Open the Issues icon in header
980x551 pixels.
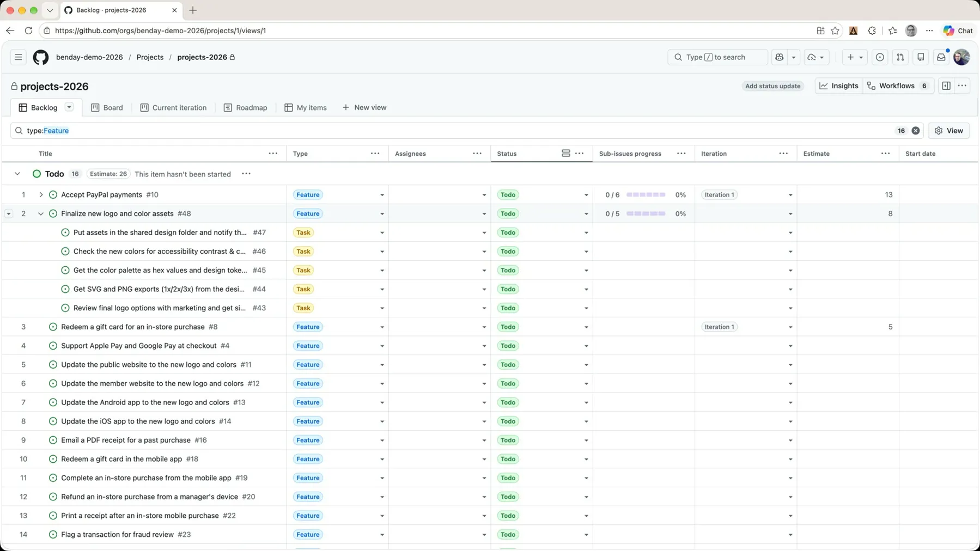coord(880,57)
